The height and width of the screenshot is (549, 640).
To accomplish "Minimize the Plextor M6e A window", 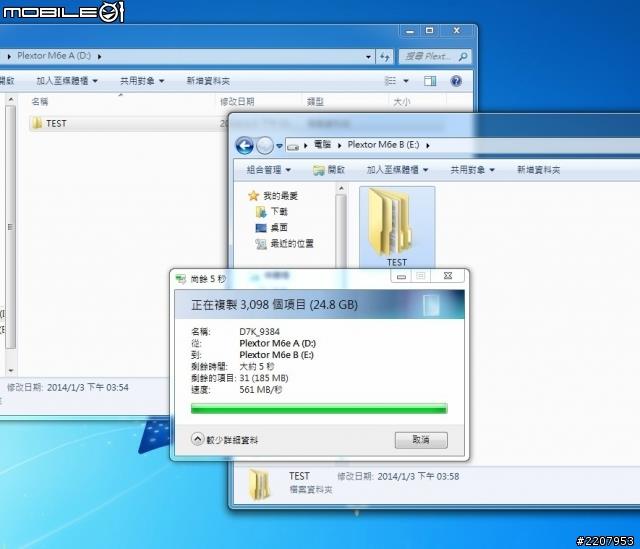I will tap(410, 31).
